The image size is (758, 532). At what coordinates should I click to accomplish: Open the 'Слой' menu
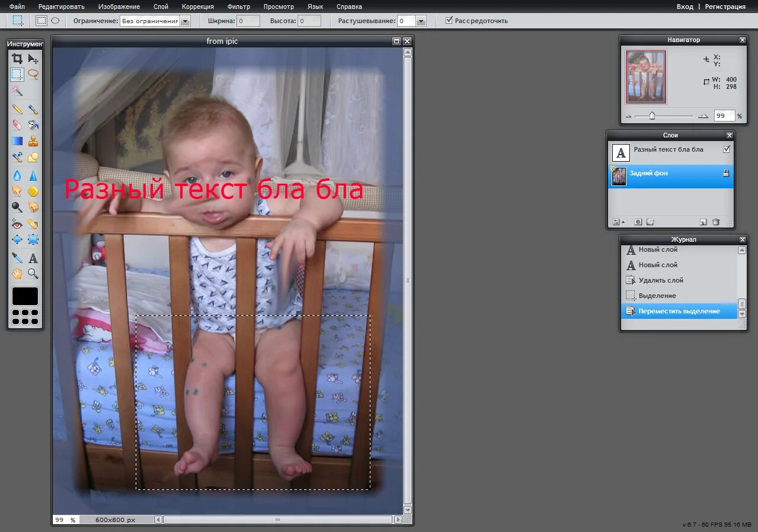tap(161, 7)
